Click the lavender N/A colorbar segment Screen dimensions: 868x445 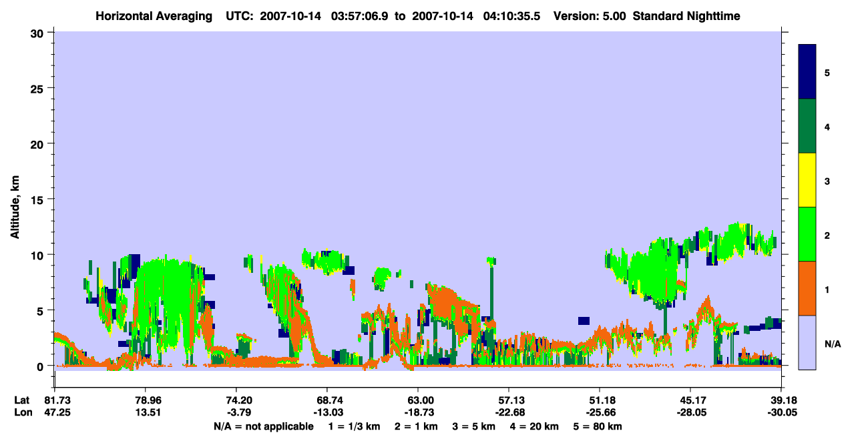(807, 342)
